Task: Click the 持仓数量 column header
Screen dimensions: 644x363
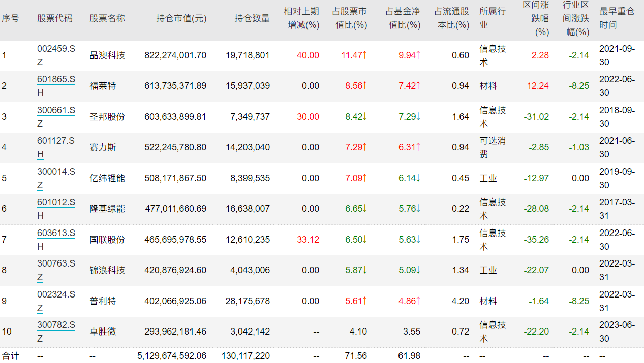Action: pos(252,18)
